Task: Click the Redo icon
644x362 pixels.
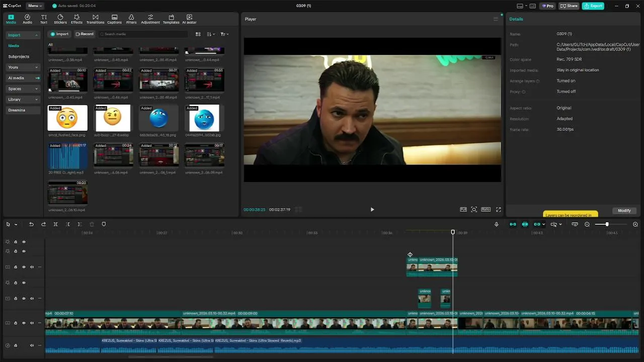Action: pyautogui.click(x=43, y=224)
